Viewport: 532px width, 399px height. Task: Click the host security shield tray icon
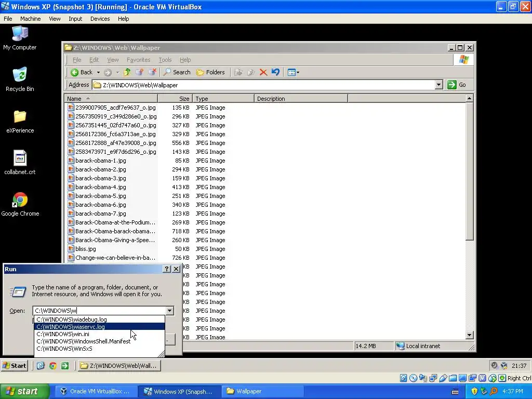click(474, 391)
